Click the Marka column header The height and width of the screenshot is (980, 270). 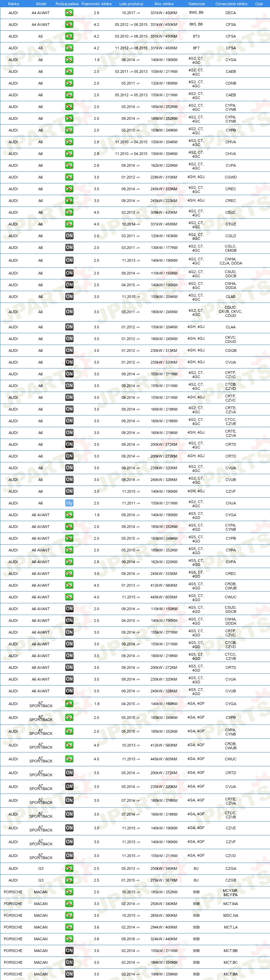[x=13, y=4]
